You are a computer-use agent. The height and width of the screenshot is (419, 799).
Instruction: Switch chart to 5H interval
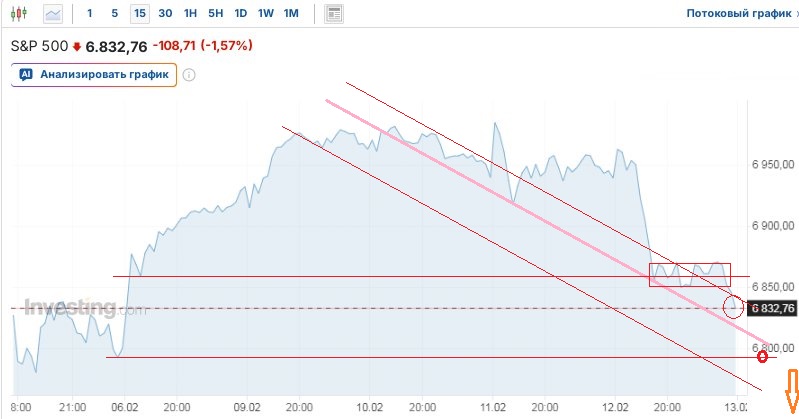click(215, 14)
